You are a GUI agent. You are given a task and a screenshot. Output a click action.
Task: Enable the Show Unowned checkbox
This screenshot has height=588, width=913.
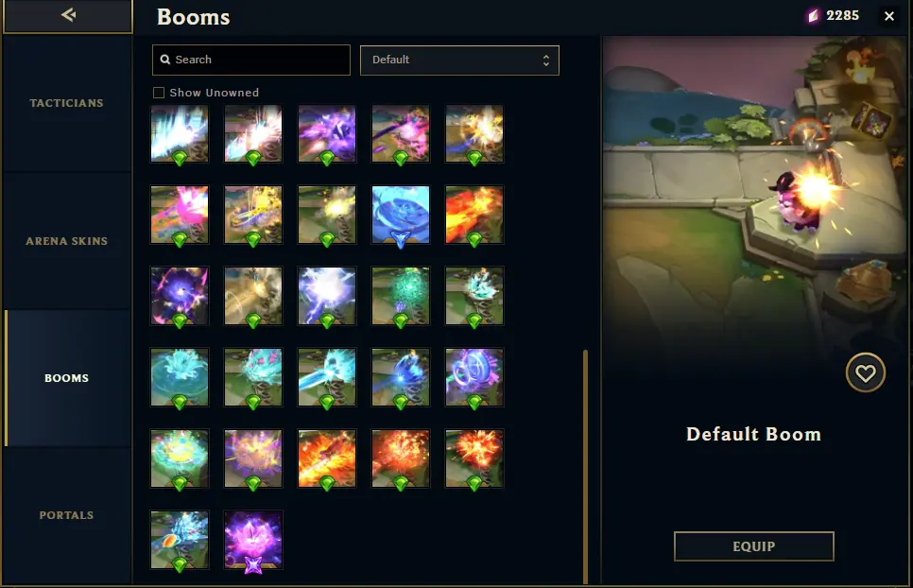click(x=159, y=93)
